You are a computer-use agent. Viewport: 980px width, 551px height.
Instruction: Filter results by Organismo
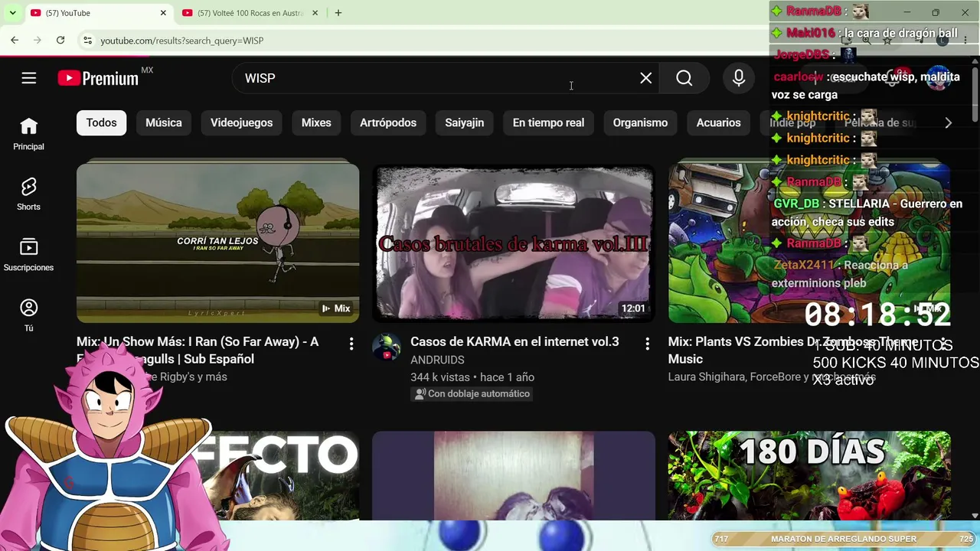(640, 122)
